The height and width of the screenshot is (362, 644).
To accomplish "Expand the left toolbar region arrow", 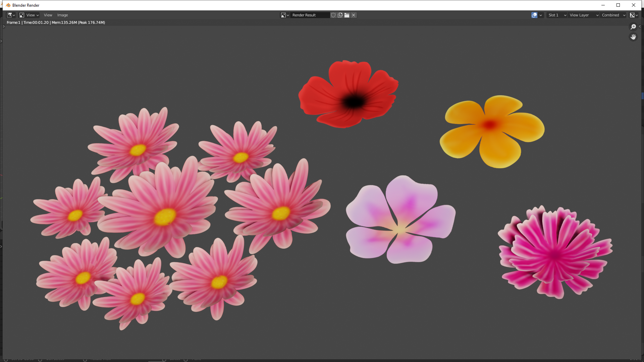I will 4,26.
